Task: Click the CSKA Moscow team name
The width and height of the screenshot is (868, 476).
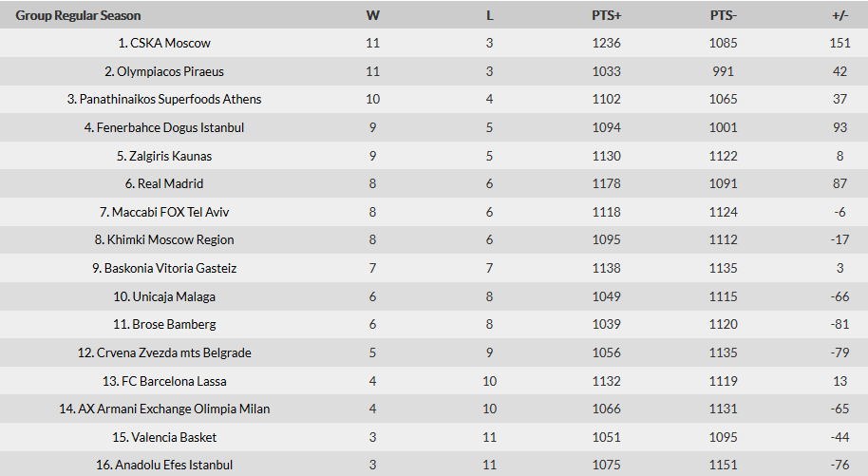Action: pyautogui.click(x=164, y=43)
